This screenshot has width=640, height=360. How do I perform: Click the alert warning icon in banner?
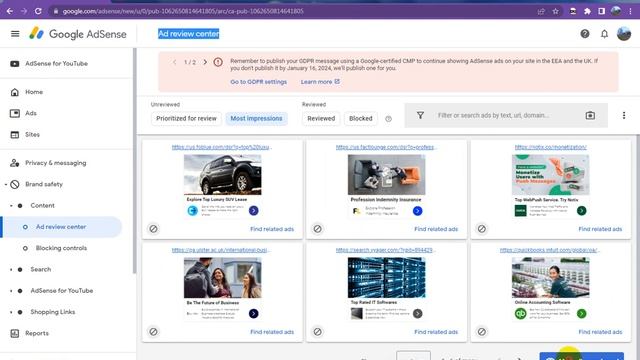pos(218,62)
